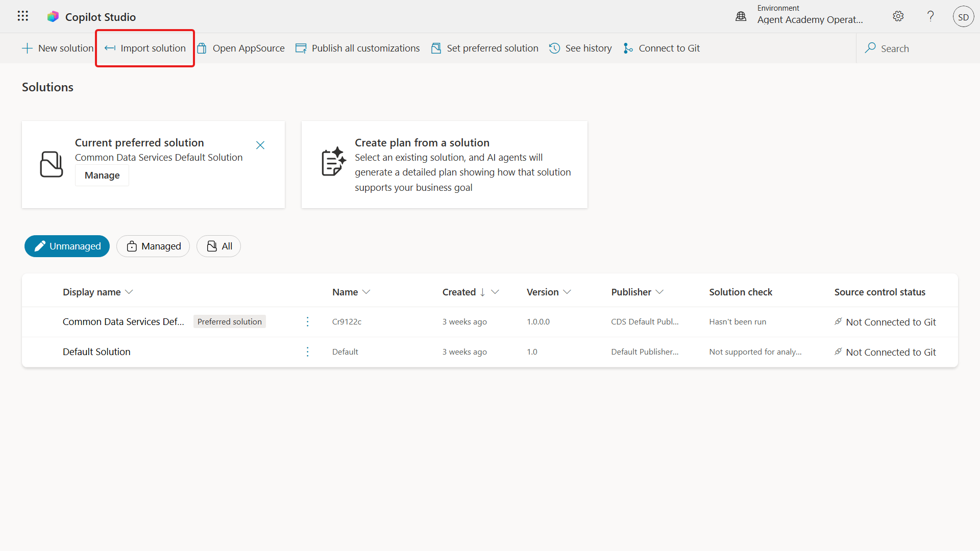980x551 pixels.
Task: Open the app launcher grid icon
Action: 22,16
